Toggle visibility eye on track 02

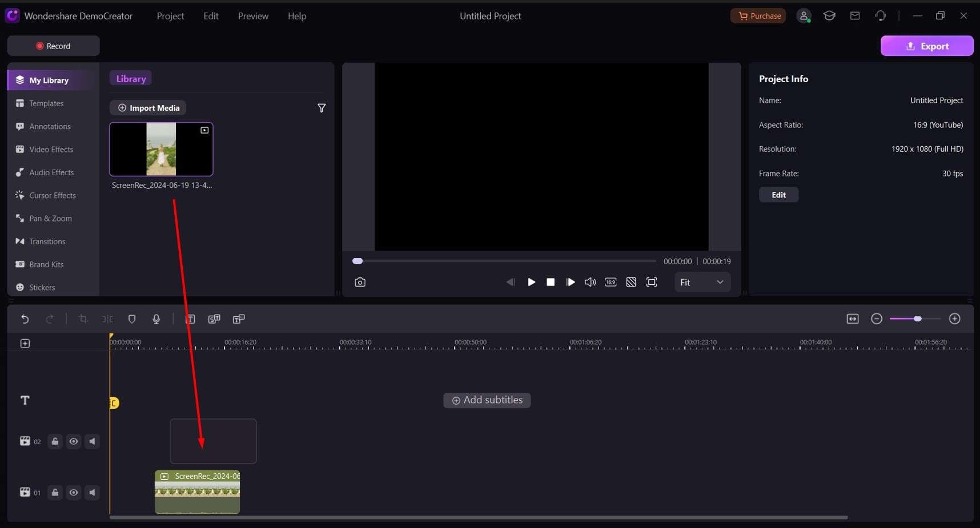click(x=74, y=441)
